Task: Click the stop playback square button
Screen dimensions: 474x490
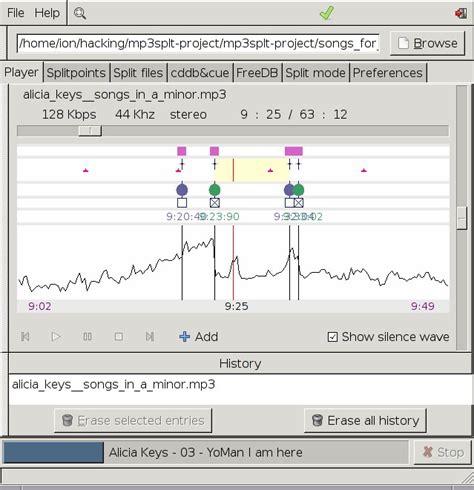Action: click(119, 337)
